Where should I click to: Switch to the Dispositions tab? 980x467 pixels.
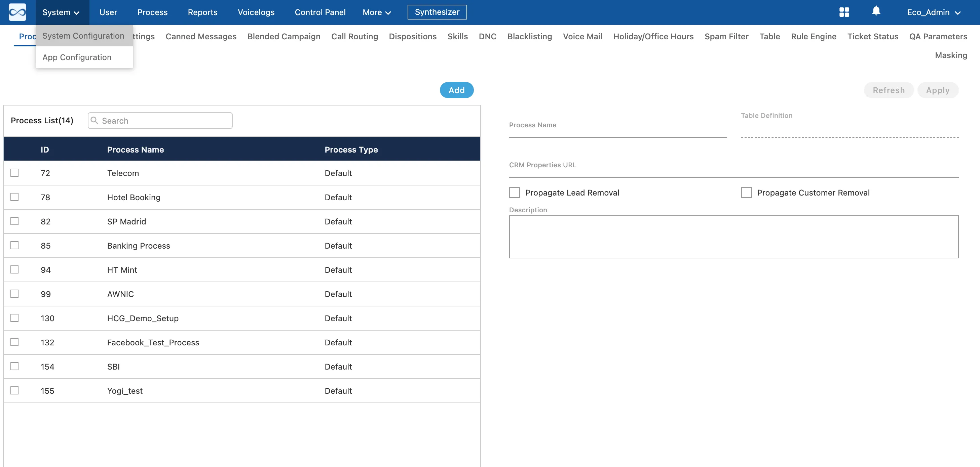(x=412, y=37)
